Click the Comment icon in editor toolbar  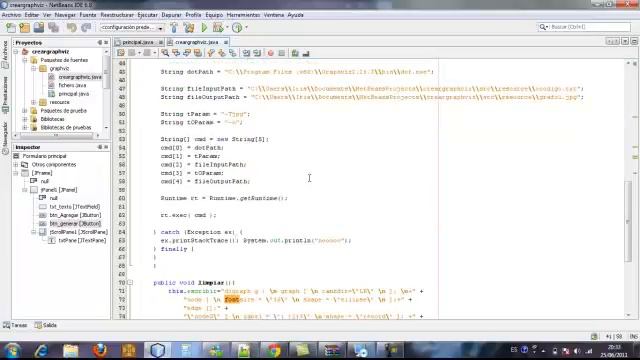(295, 53)
